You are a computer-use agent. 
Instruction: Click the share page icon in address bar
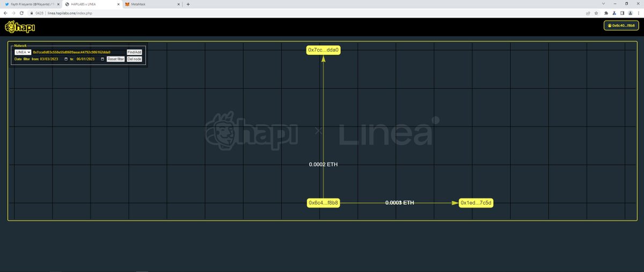pos(588,13)
